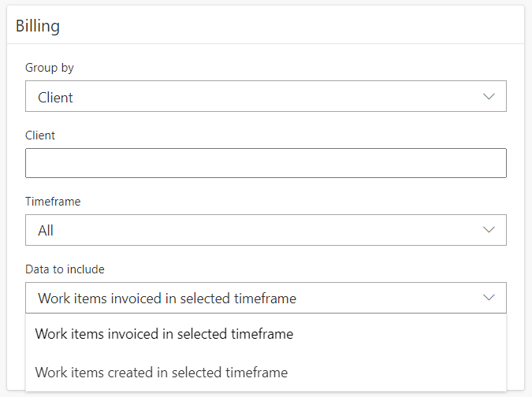Click the Data to include chevron arrow
The width and height of the screenshot is (532, 397).
click(489, 298)
